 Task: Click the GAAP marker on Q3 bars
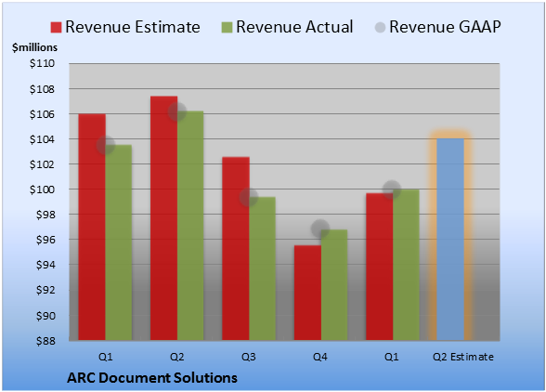(x=249, y=197)
